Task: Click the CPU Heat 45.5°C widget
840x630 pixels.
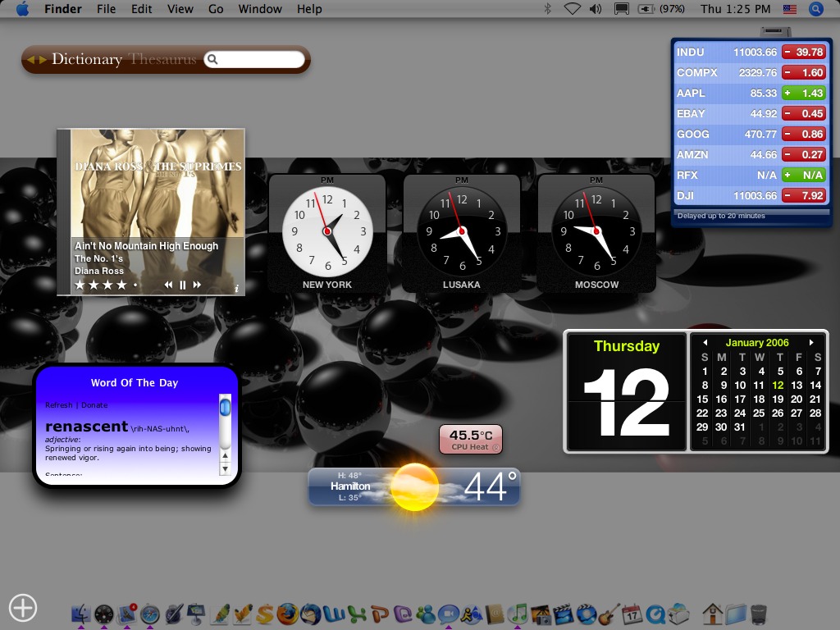Action: pos(471,440)
